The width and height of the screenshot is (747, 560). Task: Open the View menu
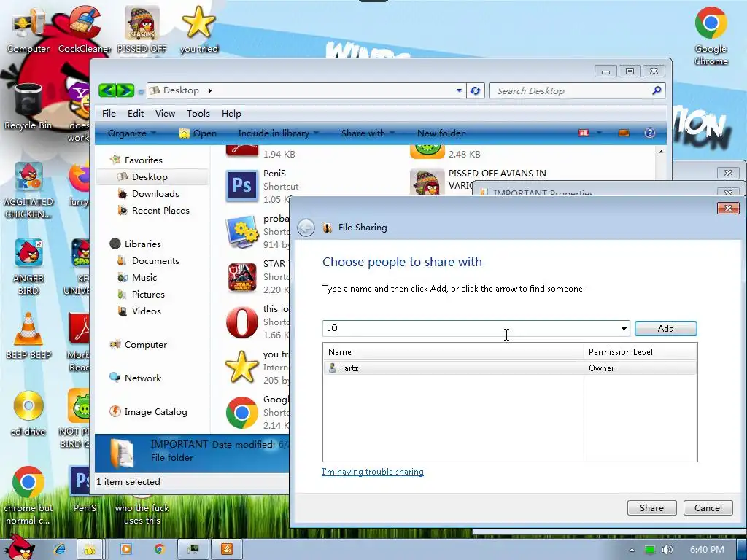(165, 113)
